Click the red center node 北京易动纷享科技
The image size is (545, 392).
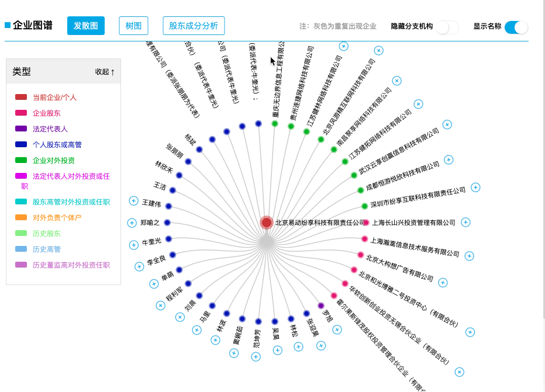[267, 223]
